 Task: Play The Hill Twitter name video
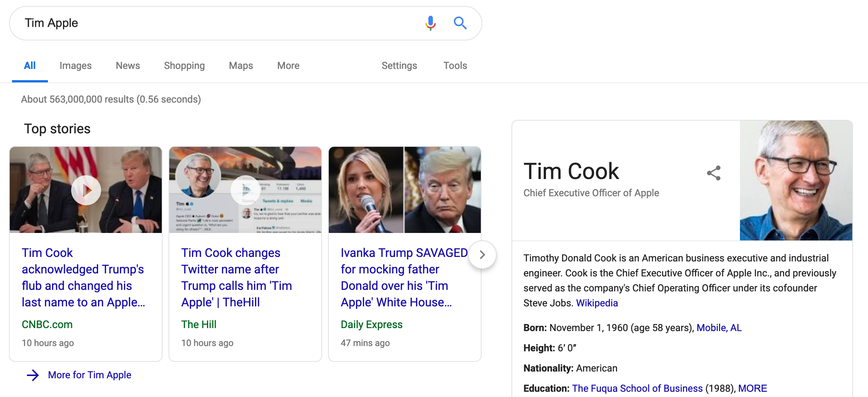pos(246,190)
